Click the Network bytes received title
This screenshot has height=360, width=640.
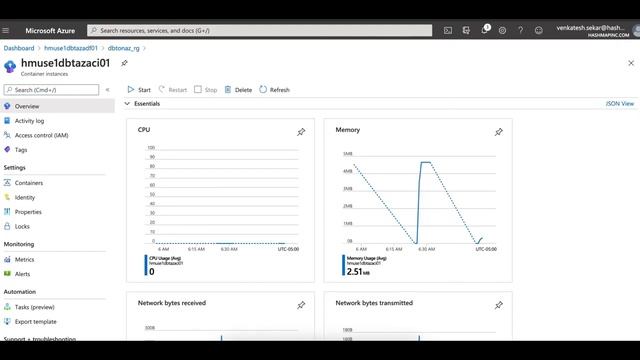(172, 303)
